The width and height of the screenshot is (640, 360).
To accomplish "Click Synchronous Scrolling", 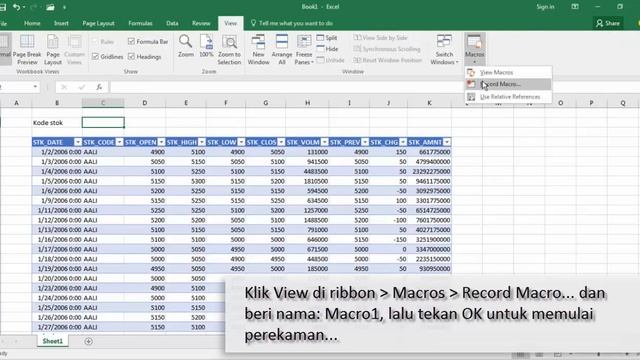I will coord(387,49).
